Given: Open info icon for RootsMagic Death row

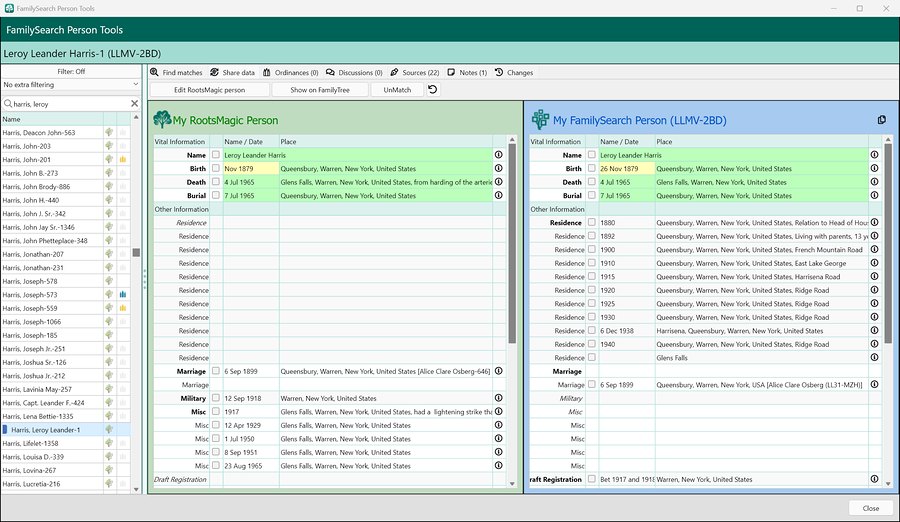Looking at the screenshot, I should tap(498, 181).
